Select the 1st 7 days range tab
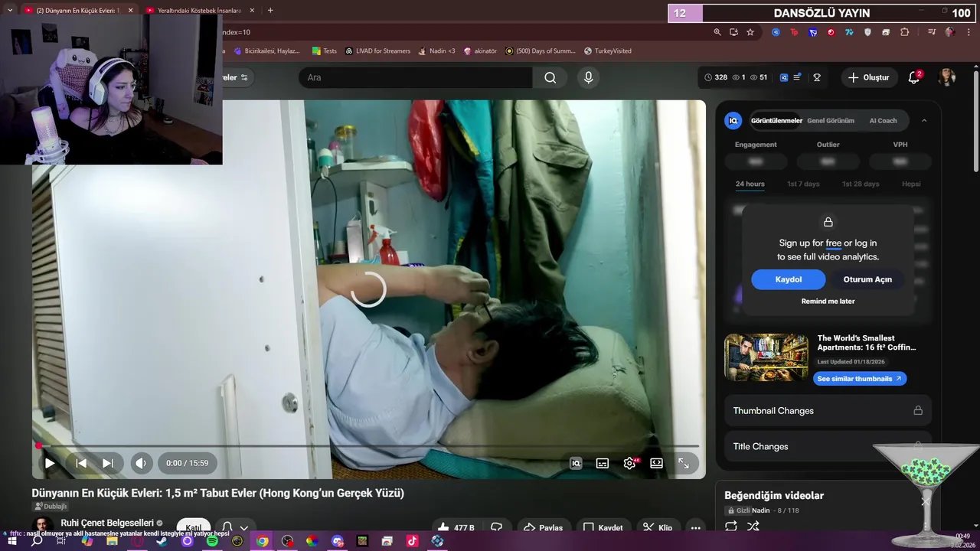This screenshot has width=980, height=551. (x=803, y=184)
